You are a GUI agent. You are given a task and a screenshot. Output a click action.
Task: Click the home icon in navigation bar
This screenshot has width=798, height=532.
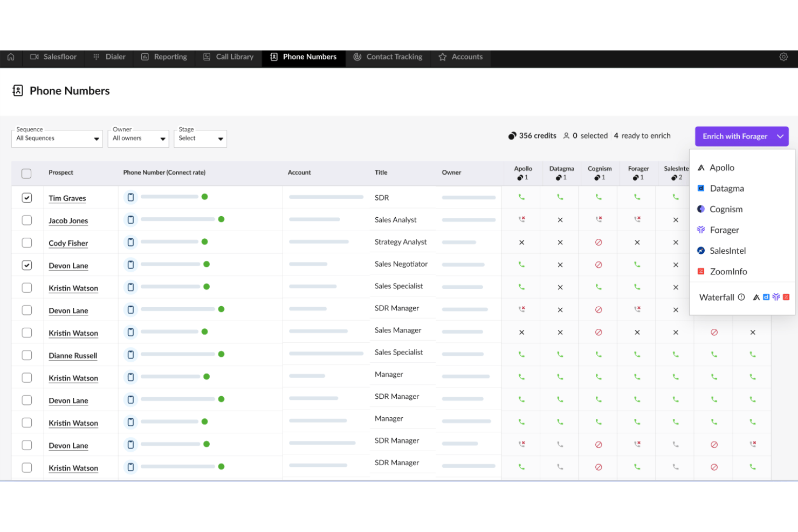pyautogui.click(x=11, y=57)
